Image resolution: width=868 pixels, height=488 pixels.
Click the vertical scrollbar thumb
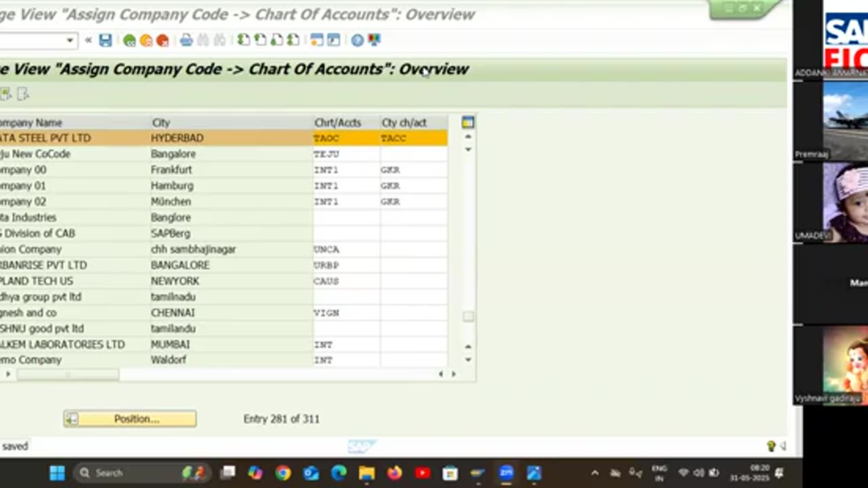468,317
